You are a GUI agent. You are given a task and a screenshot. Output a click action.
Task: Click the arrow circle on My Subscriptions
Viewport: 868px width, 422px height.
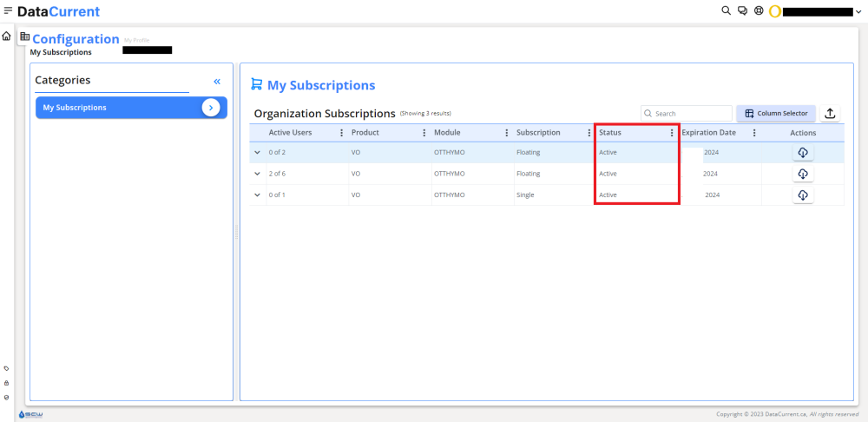pos(211,108)
